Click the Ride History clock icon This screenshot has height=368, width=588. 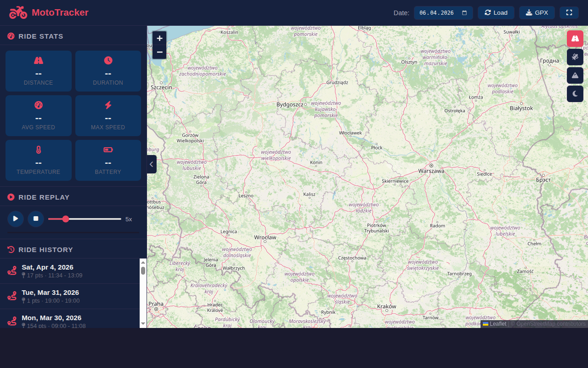(10, 249)
